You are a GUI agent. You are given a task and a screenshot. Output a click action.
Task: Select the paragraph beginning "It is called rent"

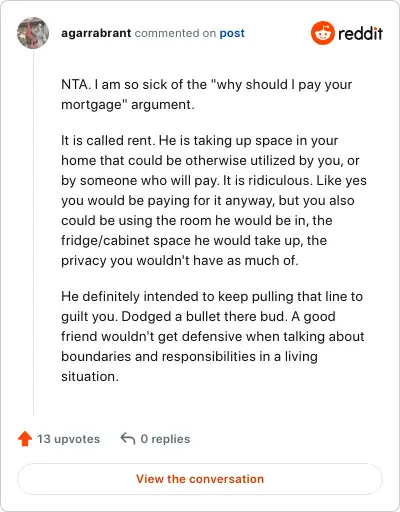pyautogui.click(x=214, y=201)
